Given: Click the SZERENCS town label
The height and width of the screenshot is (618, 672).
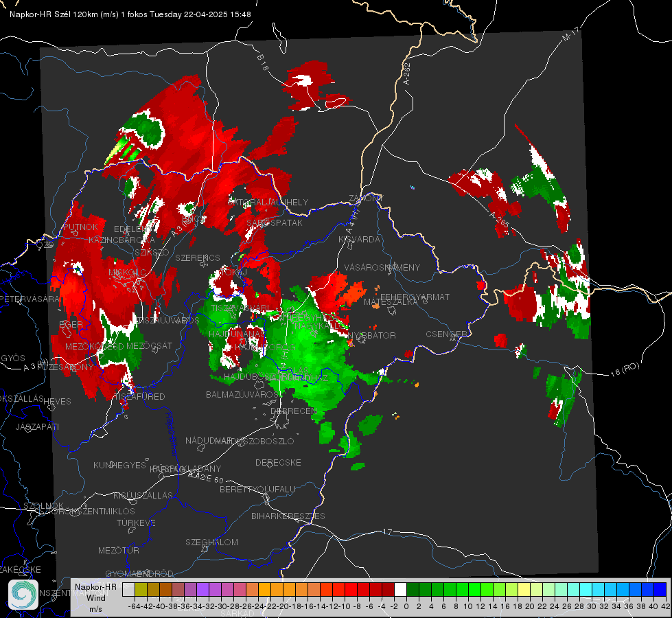Looking at the screenshot, I should tap(198, 257).
